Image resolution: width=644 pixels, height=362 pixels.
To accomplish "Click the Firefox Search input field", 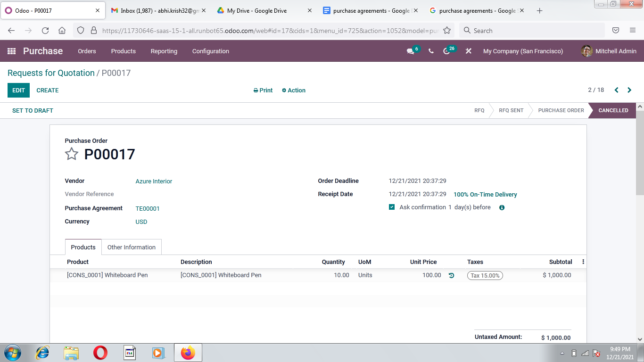I will pos(532,30).
